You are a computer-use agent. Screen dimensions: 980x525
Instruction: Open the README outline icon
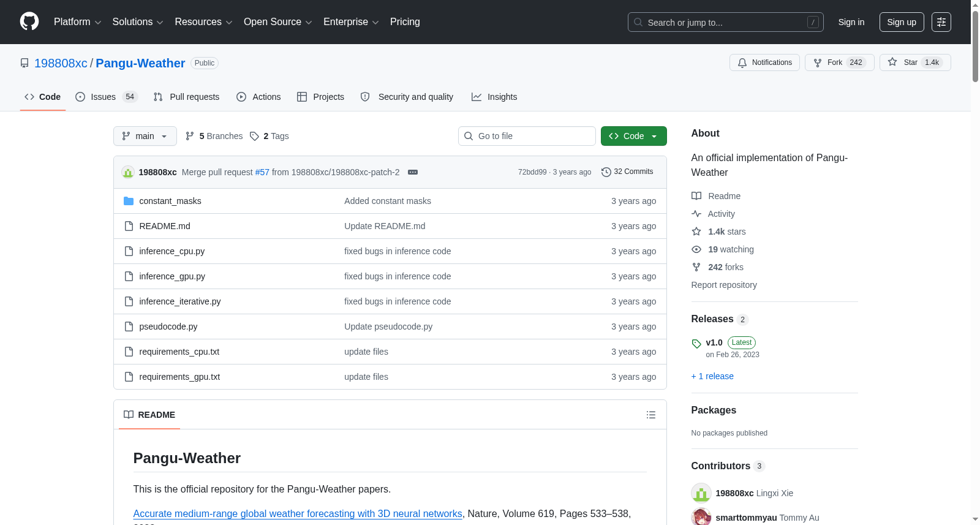click(x=651, y=415)
